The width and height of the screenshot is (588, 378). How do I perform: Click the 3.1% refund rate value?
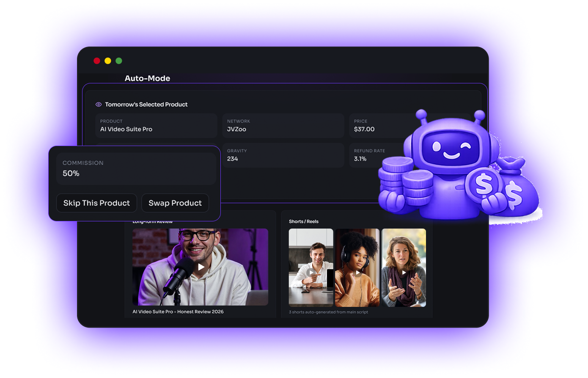pos(360,159)
